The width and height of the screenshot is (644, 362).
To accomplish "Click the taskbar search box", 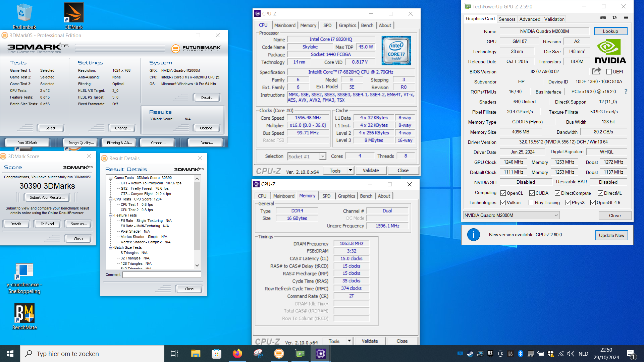I will 92,354.
